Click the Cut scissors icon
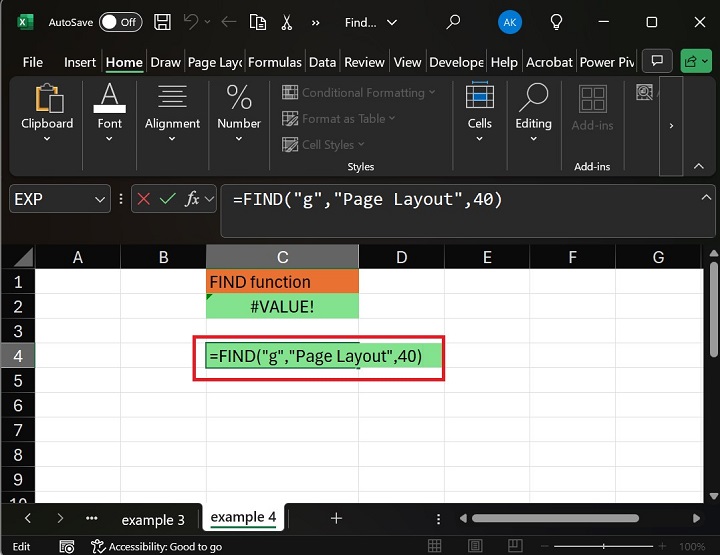 click(287, 22)
